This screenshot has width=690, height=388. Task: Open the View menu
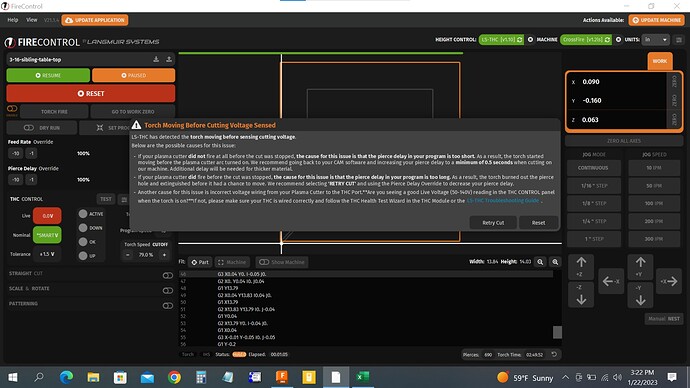tap(32, 20)
